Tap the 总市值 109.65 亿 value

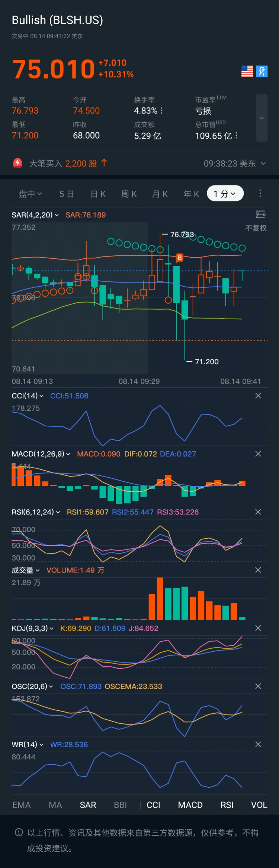click(214, 136)
